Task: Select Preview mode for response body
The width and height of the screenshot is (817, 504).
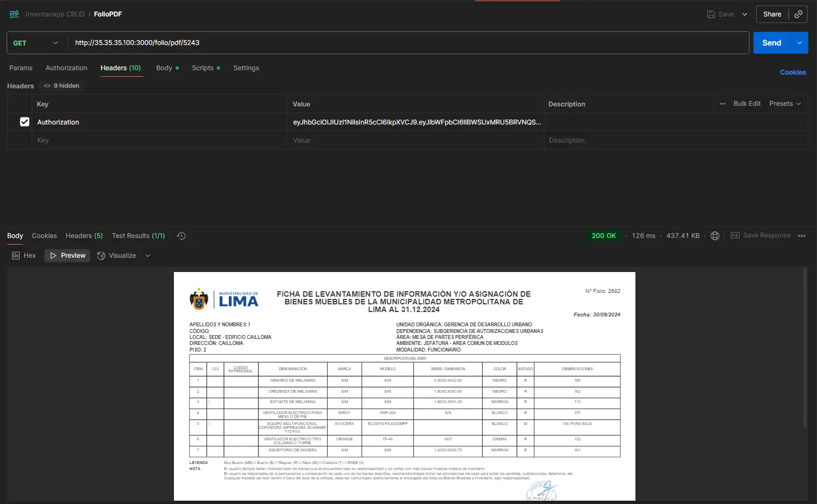Action: point(67,256)
